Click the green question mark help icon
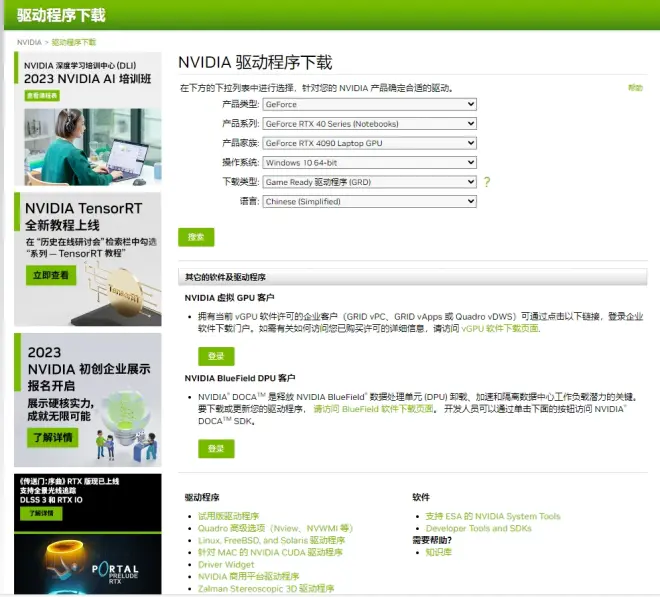This screenshot has height=597, width=660. [487, 182]
